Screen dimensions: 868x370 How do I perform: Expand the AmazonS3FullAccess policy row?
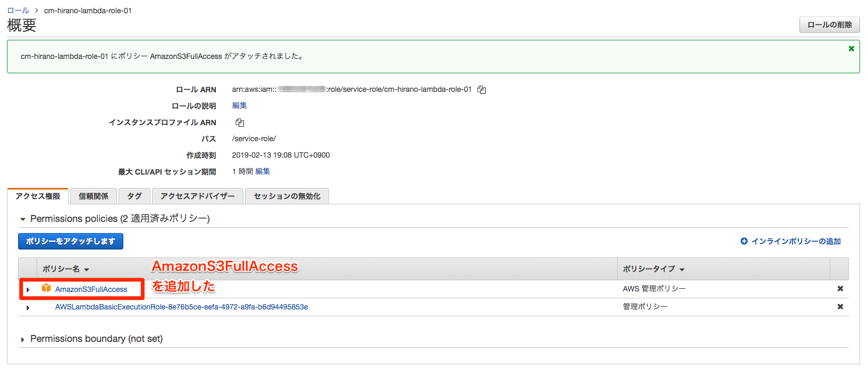[x=28, y=290]
